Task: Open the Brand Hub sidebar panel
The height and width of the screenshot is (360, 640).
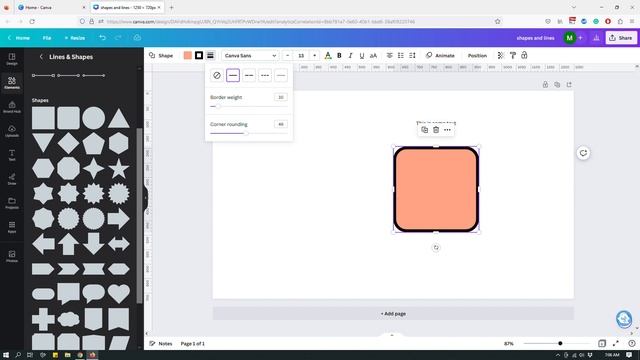Action: coord(12,107)
